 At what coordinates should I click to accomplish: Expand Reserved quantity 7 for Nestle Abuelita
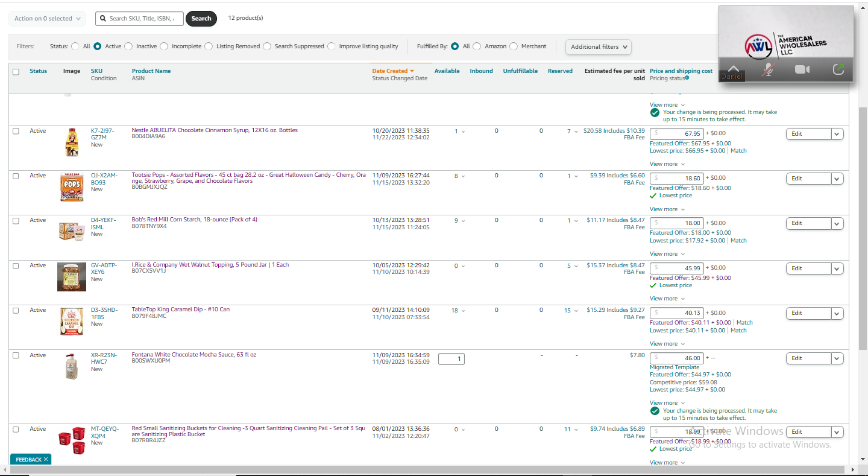(x=573, y=132)
